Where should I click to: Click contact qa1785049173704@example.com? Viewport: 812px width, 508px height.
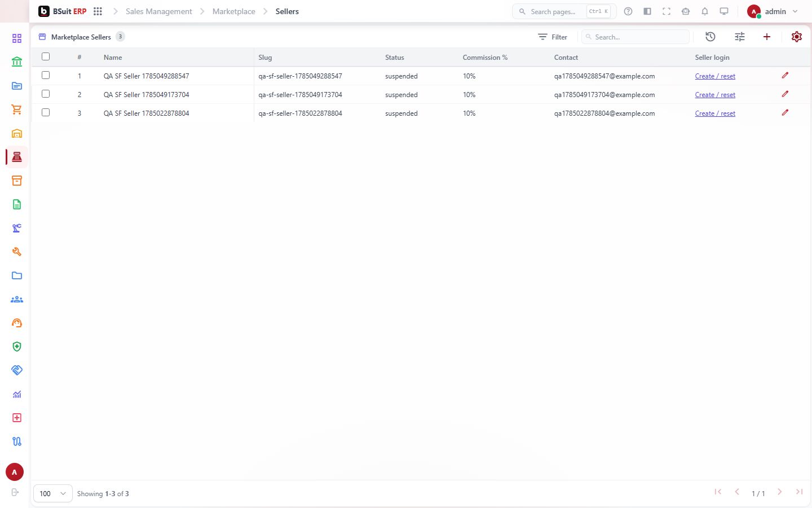(604, 95)
